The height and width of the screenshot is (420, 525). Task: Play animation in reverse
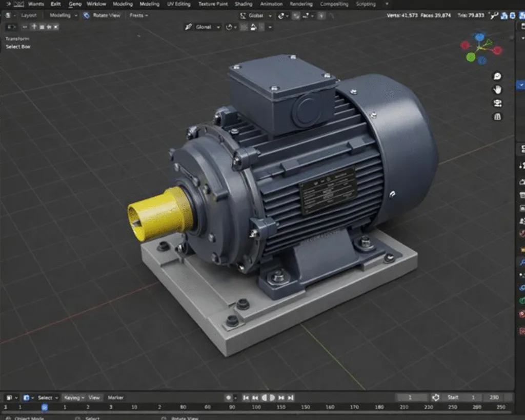(264, 397)
